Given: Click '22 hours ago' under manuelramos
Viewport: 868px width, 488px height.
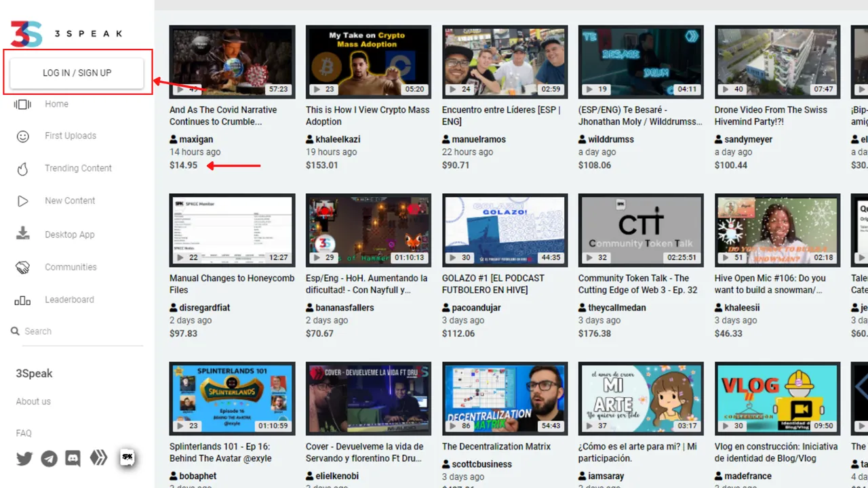Looking at the screenshot, I should tap(468, 152).
